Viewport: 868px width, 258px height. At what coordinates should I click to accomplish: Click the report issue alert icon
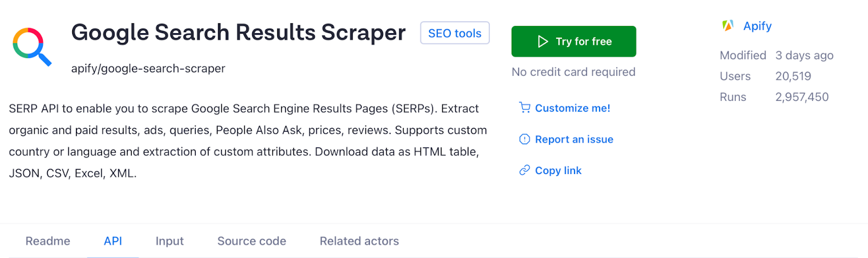525,139
